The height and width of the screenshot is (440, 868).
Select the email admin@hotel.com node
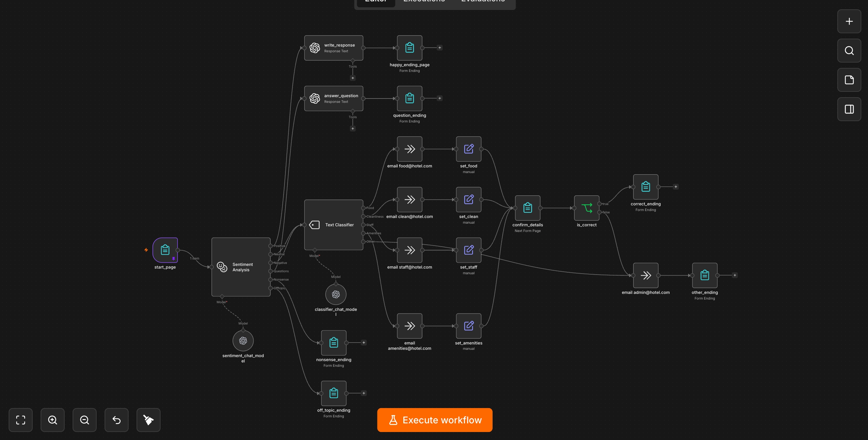point(646,275)
